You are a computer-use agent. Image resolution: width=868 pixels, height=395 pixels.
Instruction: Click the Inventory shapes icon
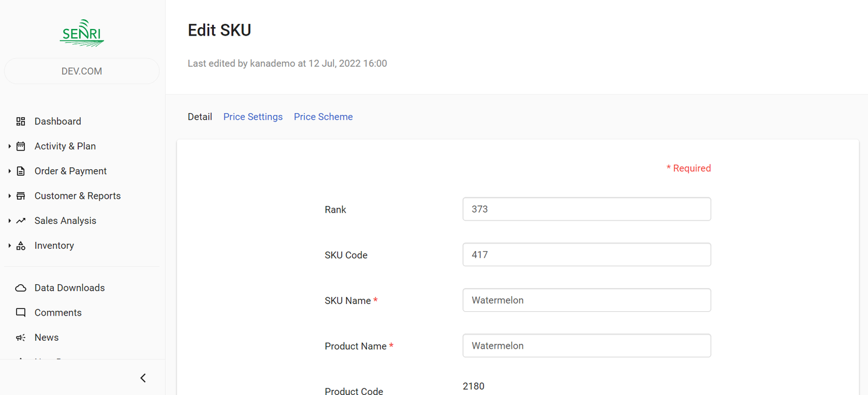point(20,246)
